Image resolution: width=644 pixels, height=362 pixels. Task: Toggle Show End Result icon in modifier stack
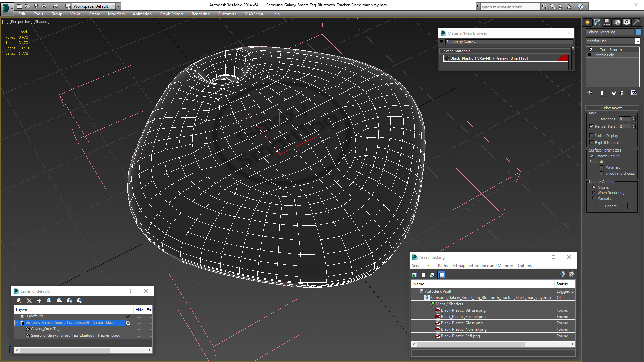tap(602, 93)
